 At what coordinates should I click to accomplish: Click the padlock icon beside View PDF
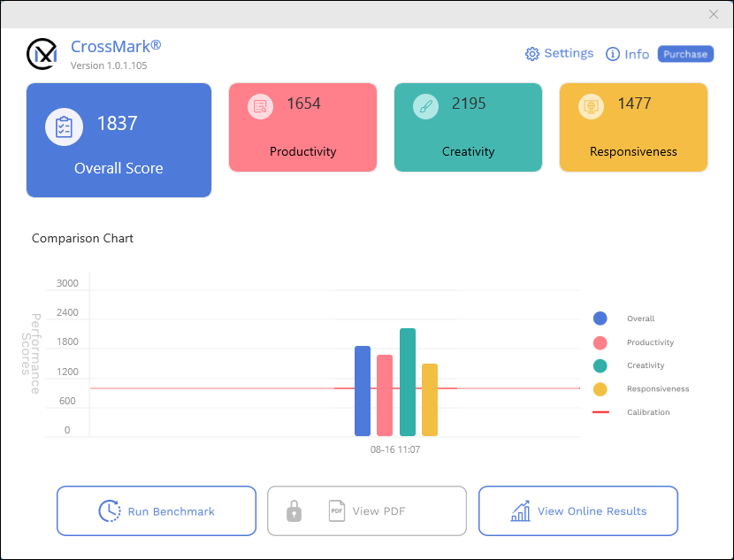[x=294, y=511]
